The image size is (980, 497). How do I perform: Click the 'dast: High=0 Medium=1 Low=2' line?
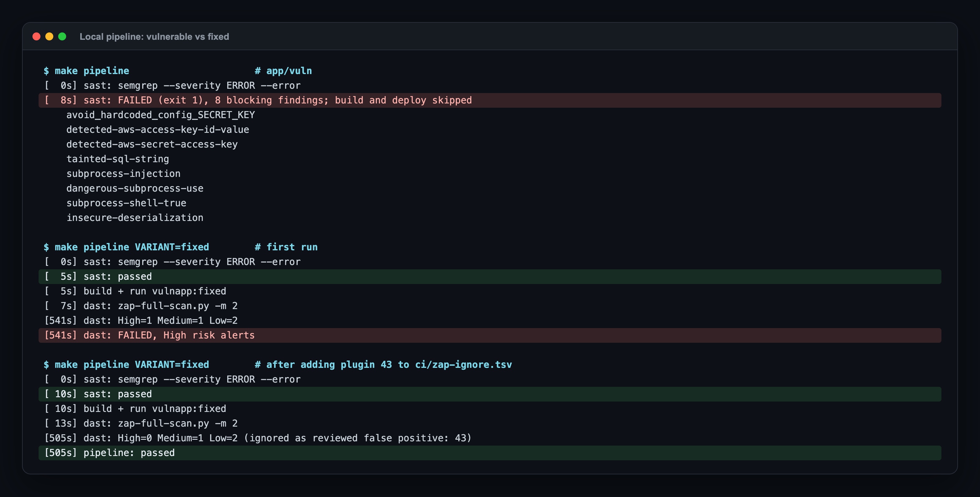258,438
